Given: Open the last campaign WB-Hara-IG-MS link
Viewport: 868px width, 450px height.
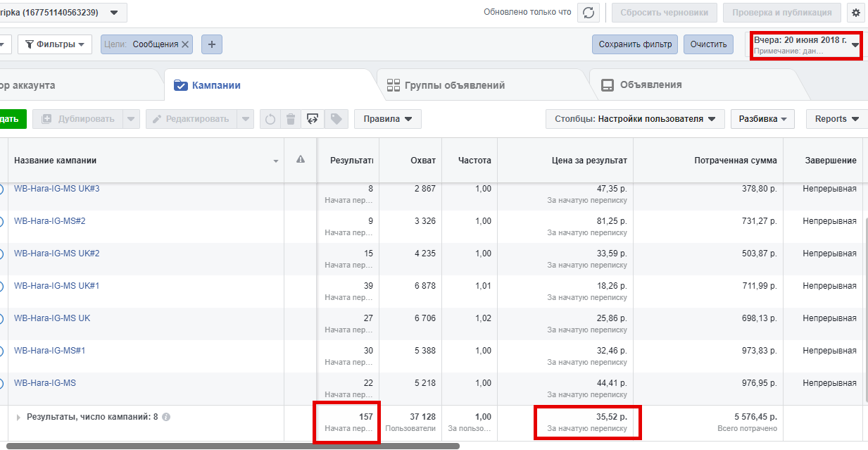Looking at the screenshot, I should click(45, 383).
